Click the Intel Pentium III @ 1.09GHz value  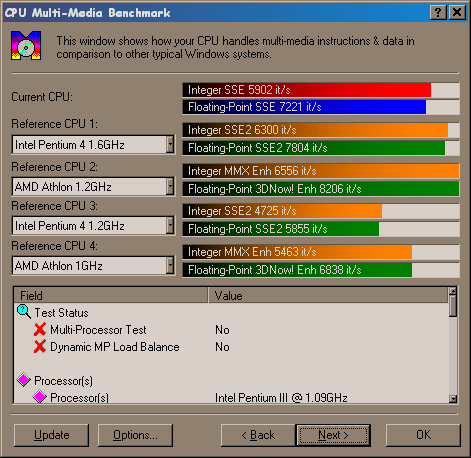[281, 398]
